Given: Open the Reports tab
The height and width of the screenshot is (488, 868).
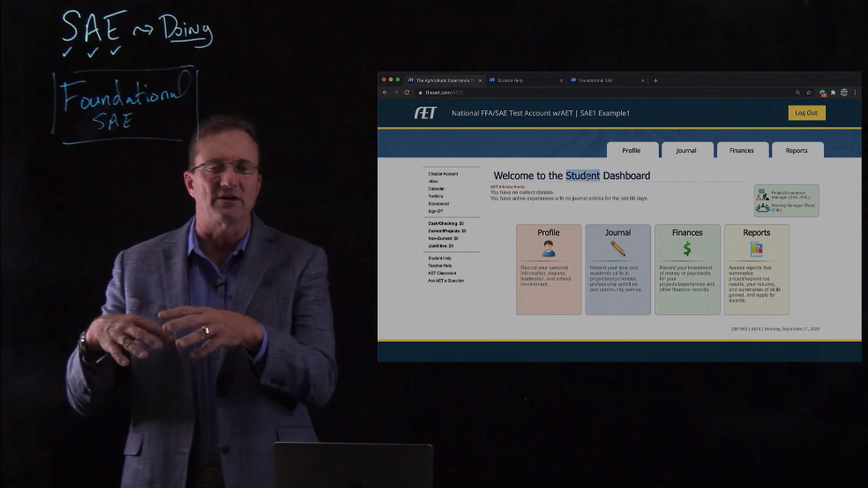Looking at the screenshot, I should pyautogui.click(x=797, y=151).
